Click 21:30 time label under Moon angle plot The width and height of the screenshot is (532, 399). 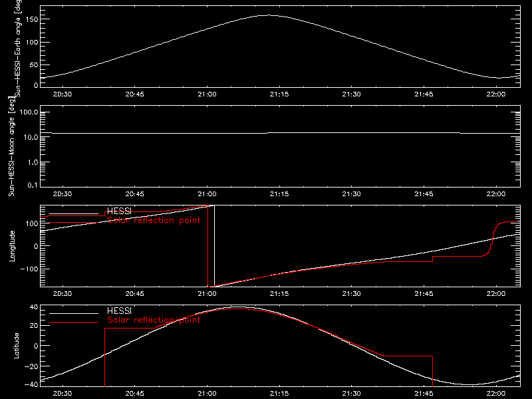(x=352, y=194)
